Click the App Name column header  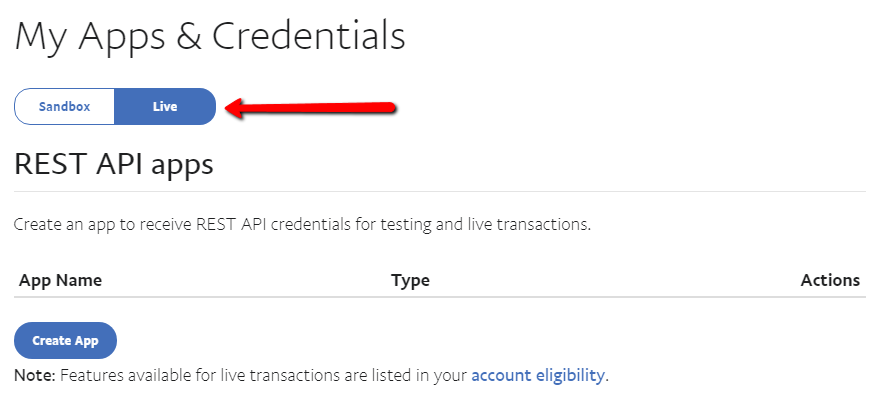[60, 280]
